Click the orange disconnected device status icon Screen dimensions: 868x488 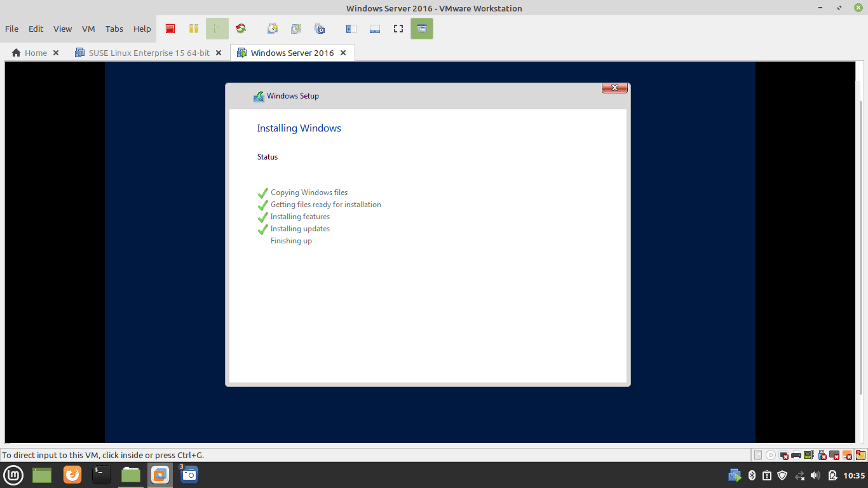point(848,455)
